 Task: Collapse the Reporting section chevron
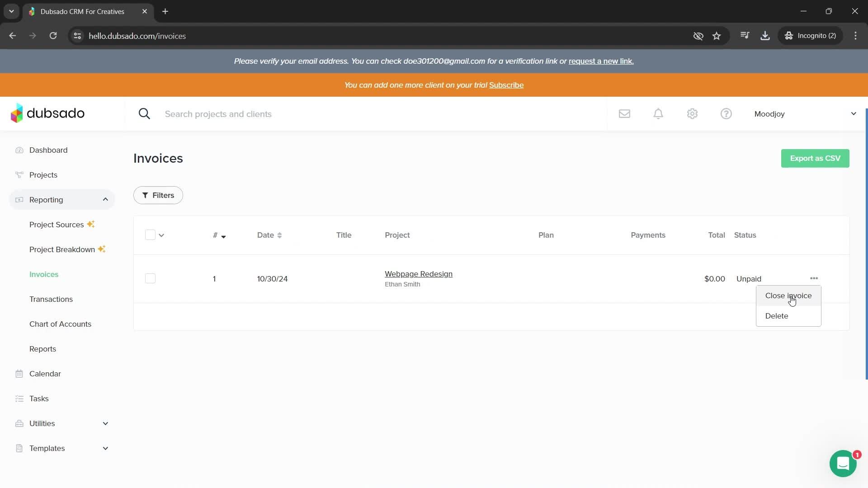click(x=105, y=199)
